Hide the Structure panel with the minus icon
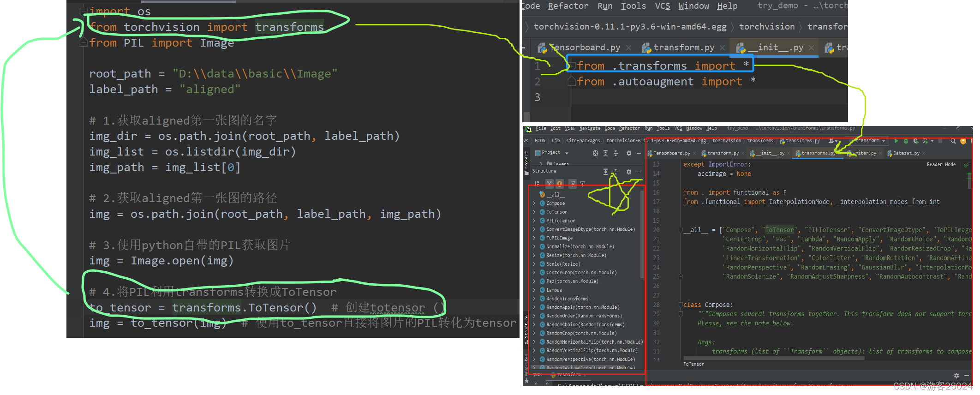The height and width of the screenshot is (395, 980). click(x=639, y=172)
